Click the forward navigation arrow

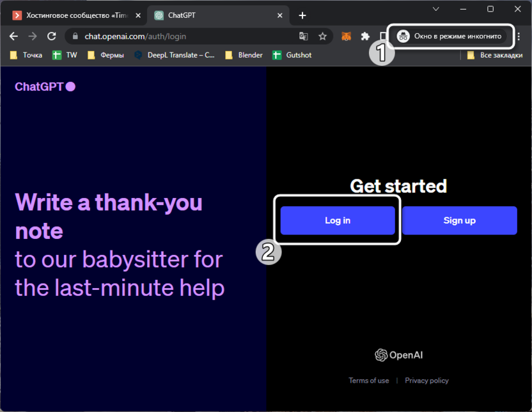click(x=33, y=36)
